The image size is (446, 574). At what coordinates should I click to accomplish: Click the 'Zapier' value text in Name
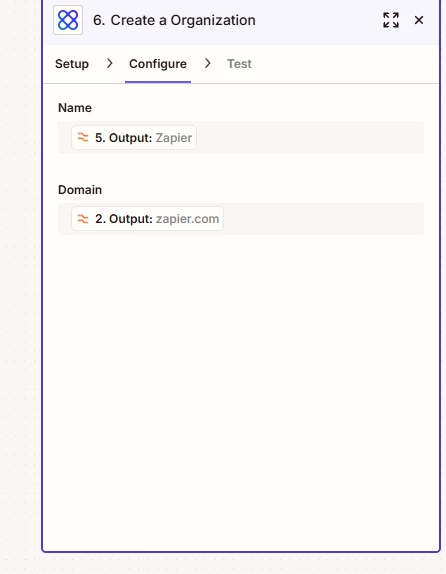pyautogui.click(x=174, y=138)
